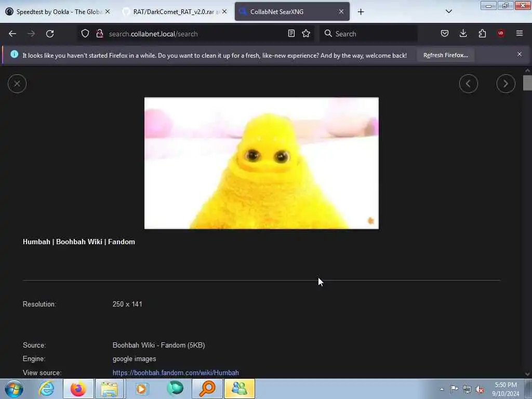Click muted volume tray icon
532x399 pixels.
tap(480, 390)
